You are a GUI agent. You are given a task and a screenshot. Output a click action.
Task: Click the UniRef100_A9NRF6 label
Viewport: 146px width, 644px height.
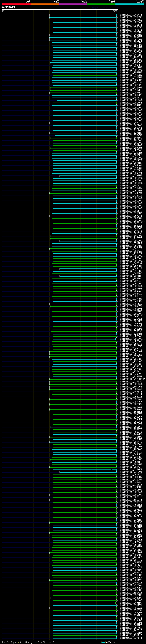(x=131, y=65)
